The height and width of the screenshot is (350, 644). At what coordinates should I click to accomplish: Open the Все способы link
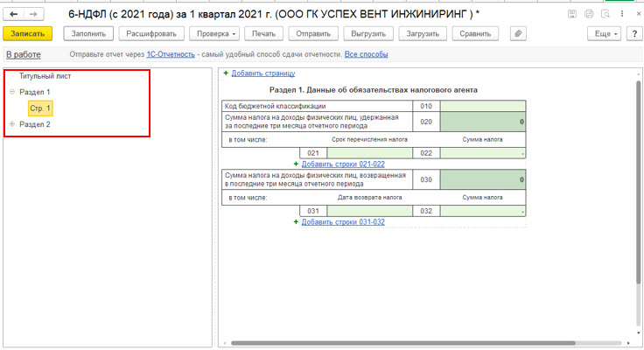click(366, 54)
